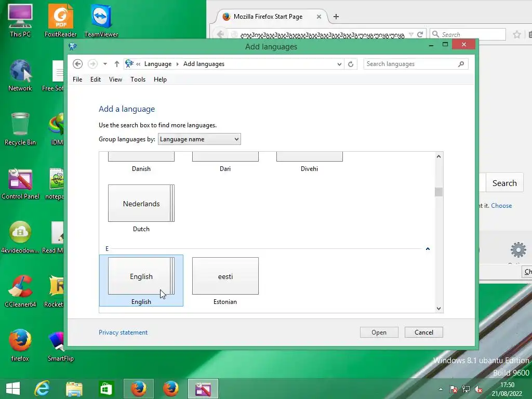Select the eesti (Estonian) tile
This screenshot has height=399, width=532.
(x=225, y=281)
